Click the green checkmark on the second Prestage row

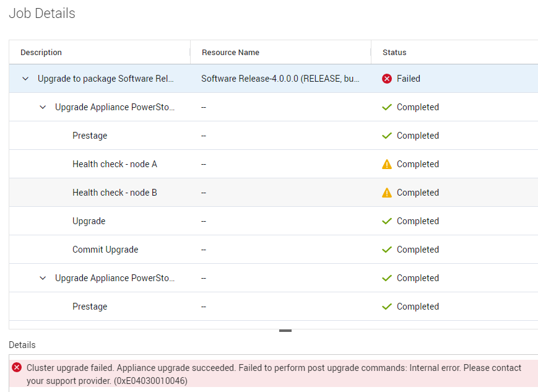(386, 306)
